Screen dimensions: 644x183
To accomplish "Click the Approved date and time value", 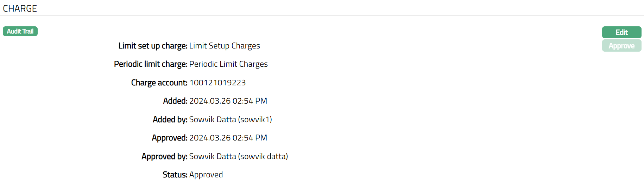I will (228, 138).
